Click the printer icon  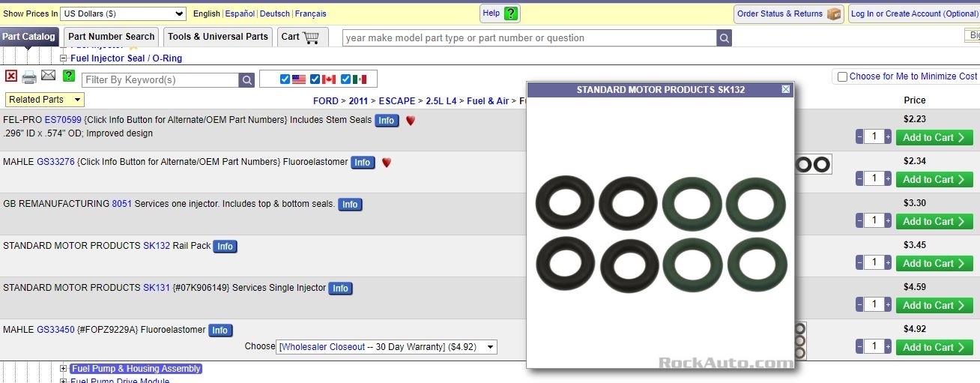coord(29,77)
